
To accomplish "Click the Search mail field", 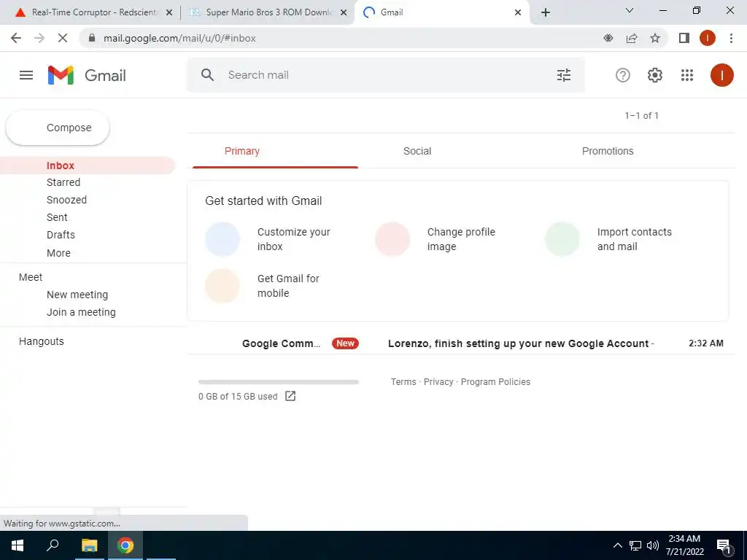I will (386, 75).
